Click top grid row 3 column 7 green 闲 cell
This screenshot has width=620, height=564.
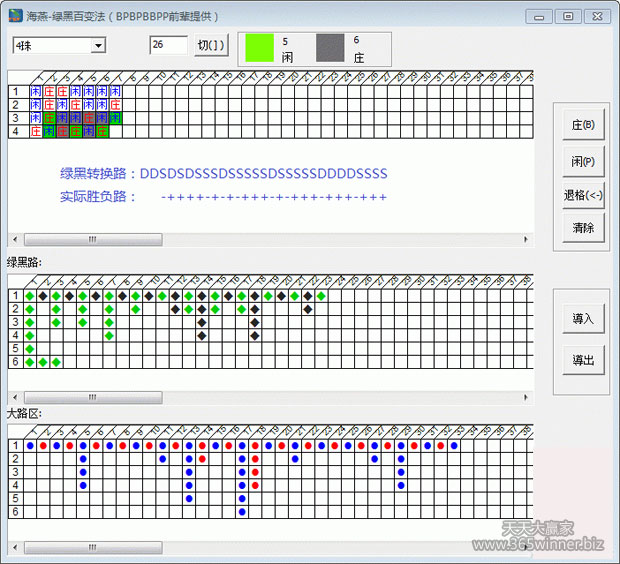point(115,118)
